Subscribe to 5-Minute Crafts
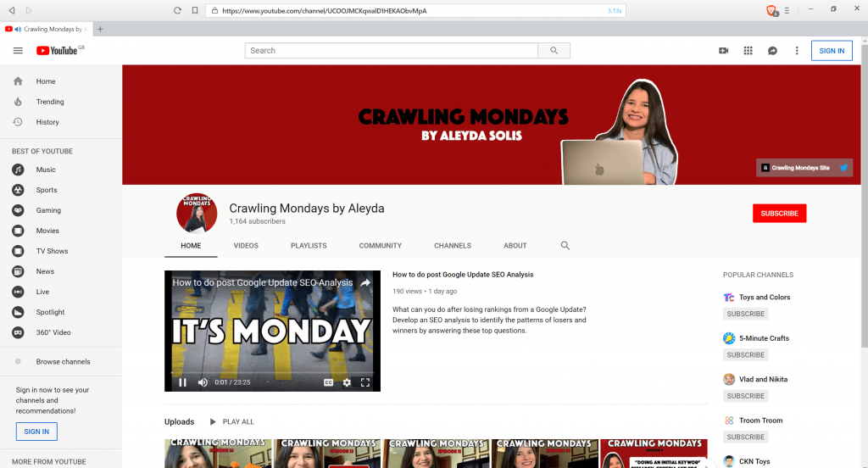Viewport: 868px width, 468px height. pos(745,354)
